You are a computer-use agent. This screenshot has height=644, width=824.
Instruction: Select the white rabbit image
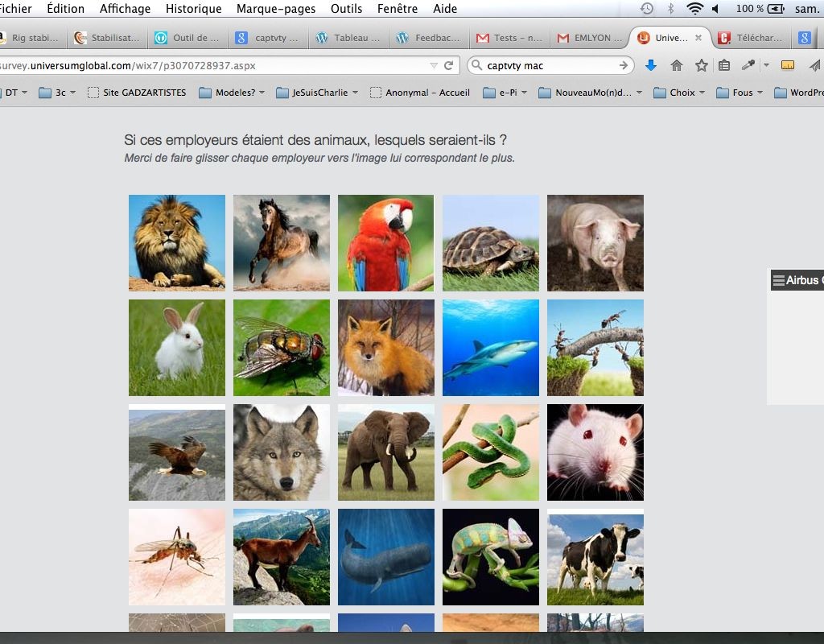click(x=176, y=348)
